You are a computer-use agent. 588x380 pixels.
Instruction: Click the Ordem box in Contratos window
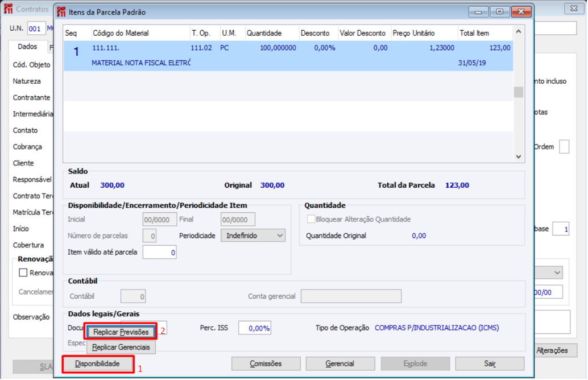[x=564, y=147]
